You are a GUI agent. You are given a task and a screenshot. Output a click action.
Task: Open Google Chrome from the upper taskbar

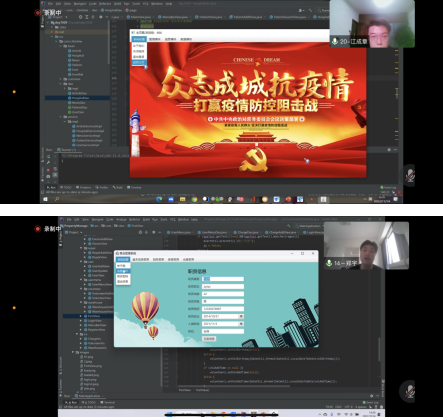(194, 199)
